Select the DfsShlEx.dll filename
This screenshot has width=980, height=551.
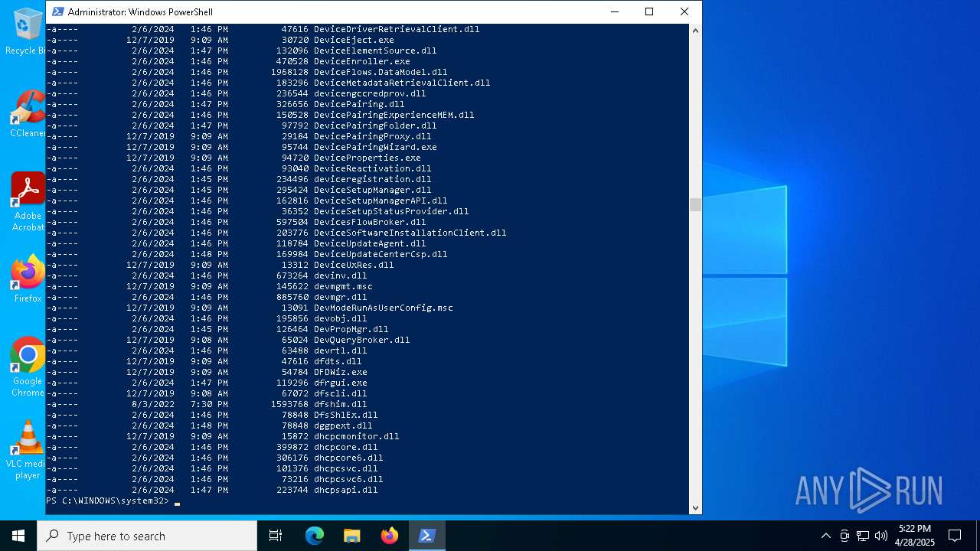click(x=346, y=415)
